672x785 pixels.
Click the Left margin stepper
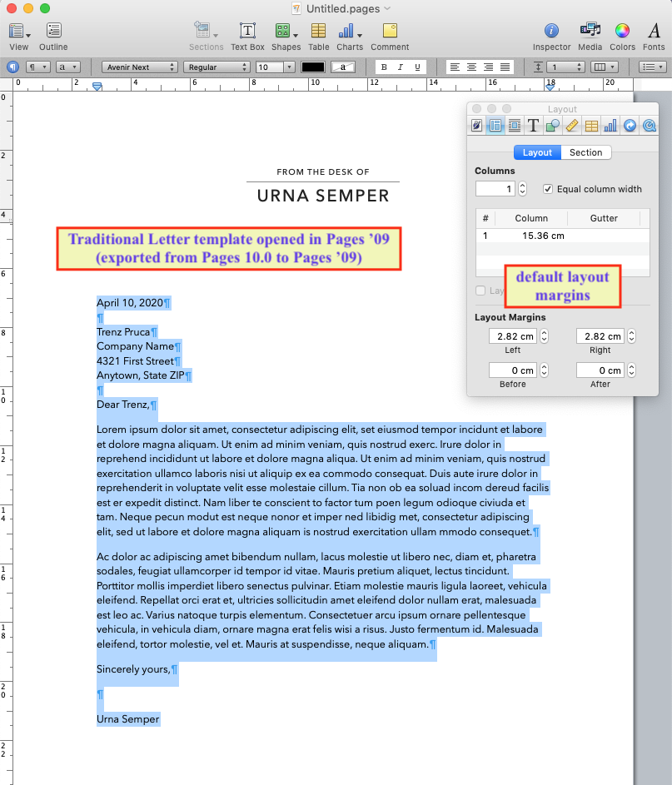545,336
